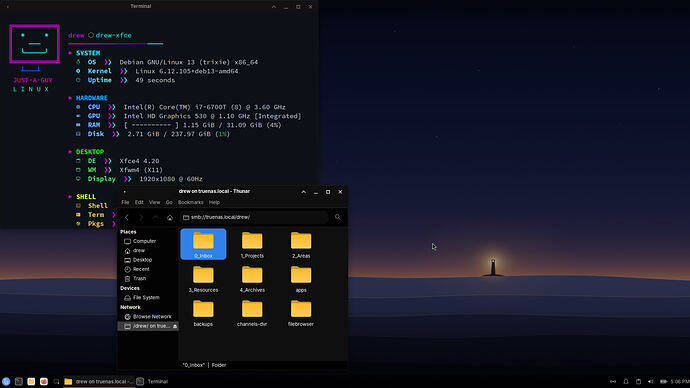Viewport: 690px width, 388px height.
Task: Open Terminal window menu at title bar left
Action: tap(7, 7)
